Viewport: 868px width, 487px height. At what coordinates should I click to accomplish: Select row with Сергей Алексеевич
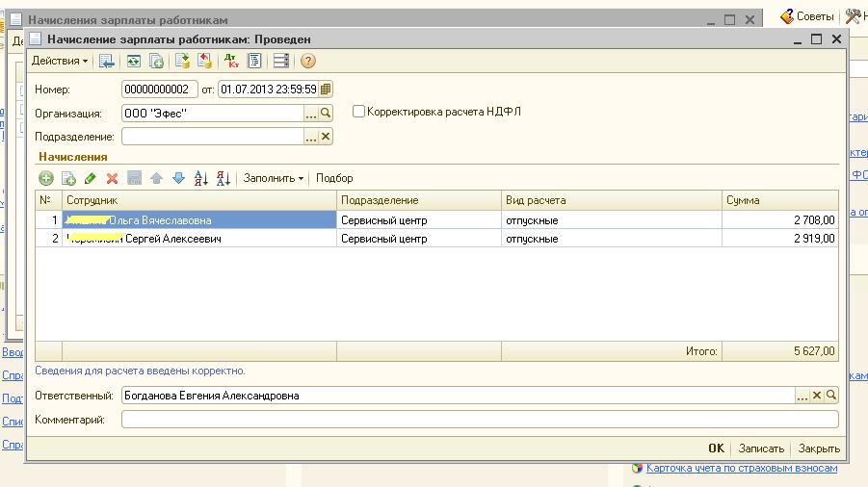436,239
